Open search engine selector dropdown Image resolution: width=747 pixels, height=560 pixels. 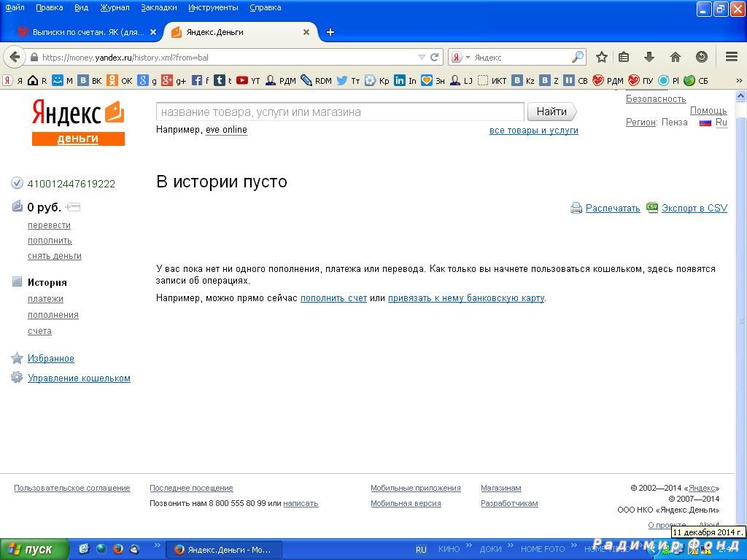(x=468, y=57)
